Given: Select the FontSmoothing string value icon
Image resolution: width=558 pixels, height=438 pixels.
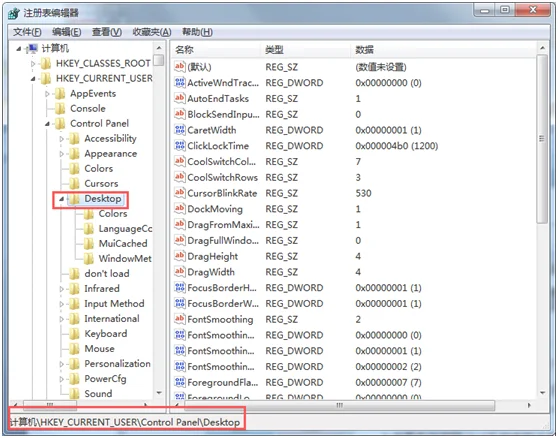Looking at the screenshot, I should [x=180, y=319].
